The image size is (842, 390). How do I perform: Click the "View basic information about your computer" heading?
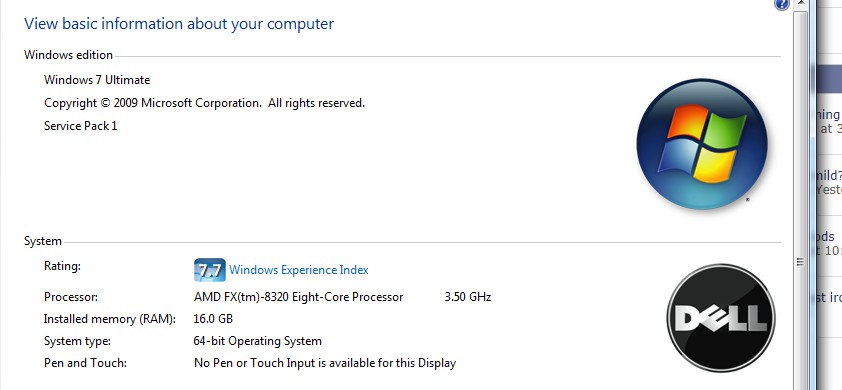click(x=179, y=24)
